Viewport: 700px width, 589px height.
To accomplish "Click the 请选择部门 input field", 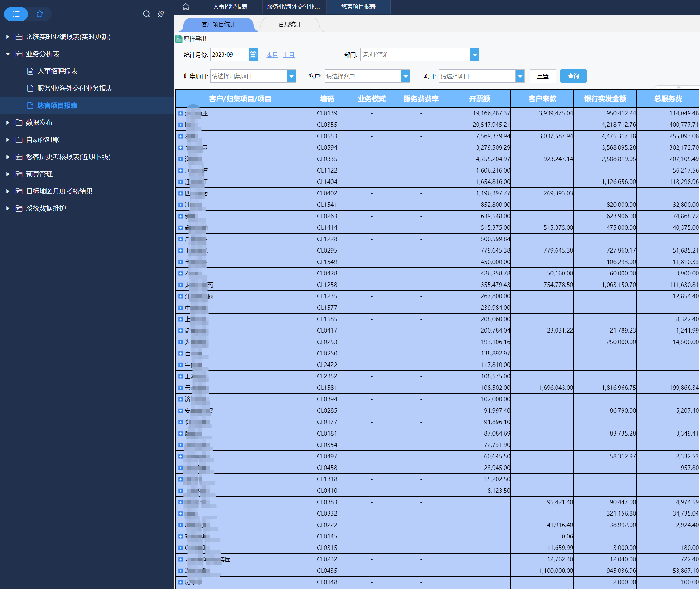I will pyautogui.click(x=415, y=55).
